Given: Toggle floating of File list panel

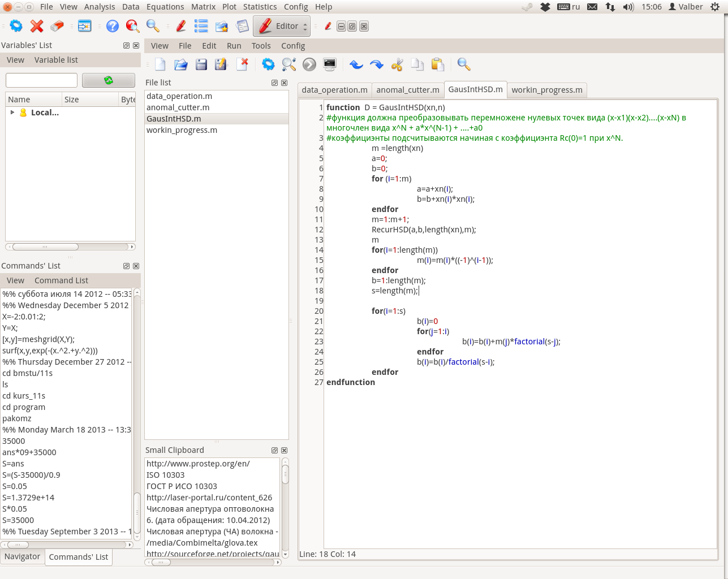Looking at the screenshot, I should click(274, 83).
